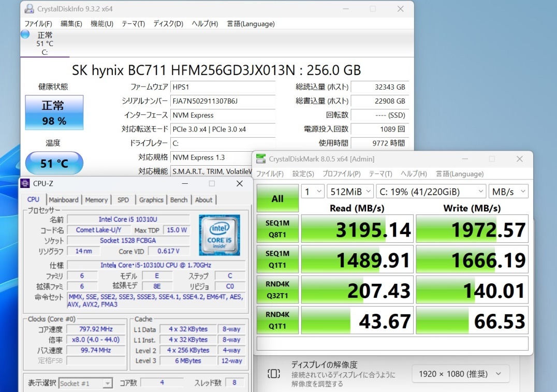Image resolution: width=557 pixels, height=392 pixels.
Task: Click the All benchmark button
Action: tap(277, 198)
